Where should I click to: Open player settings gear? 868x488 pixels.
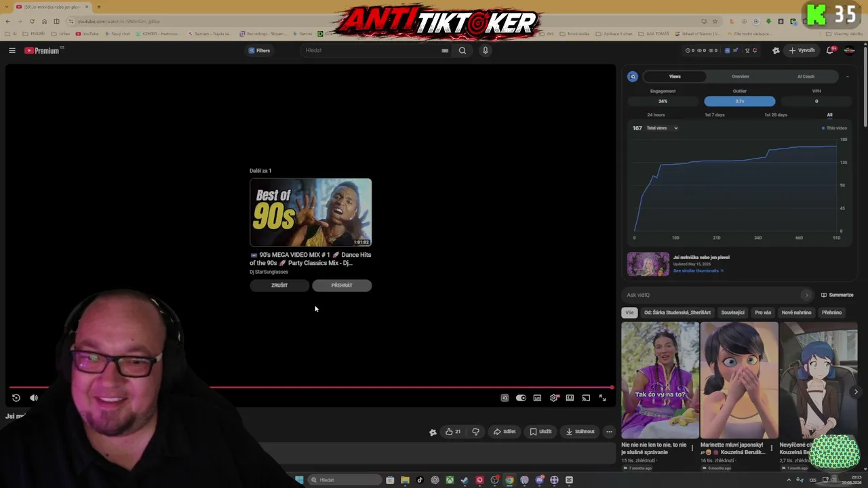coord(554,398)
